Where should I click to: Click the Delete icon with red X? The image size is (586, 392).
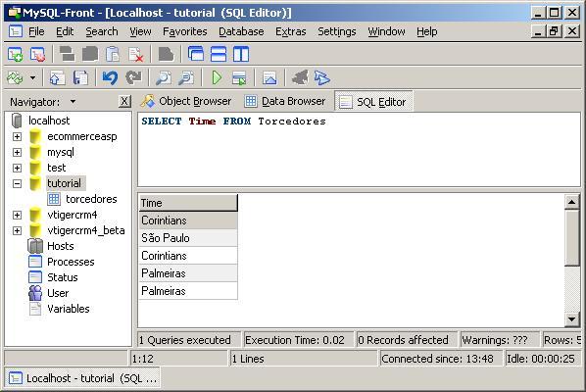(135, 55)
